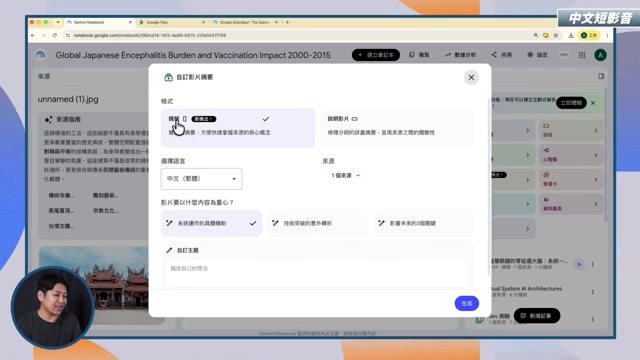Choose the 影響未來的3個關鍵 focus option

424,223
